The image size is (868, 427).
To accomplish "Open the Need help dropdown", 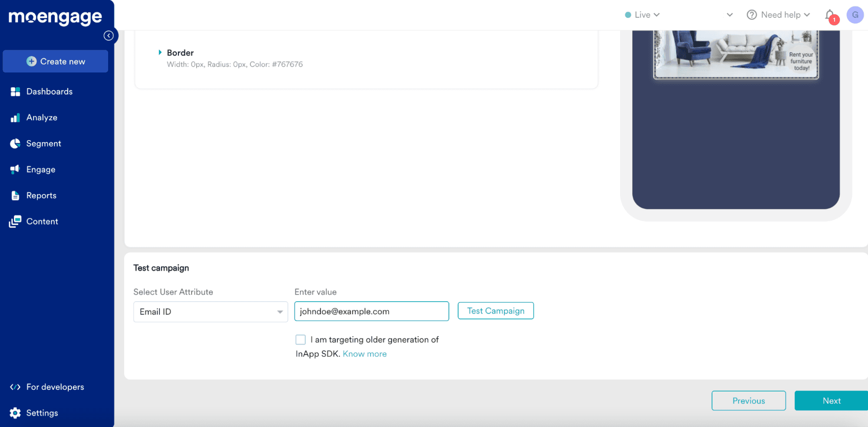I will (778, 14).
